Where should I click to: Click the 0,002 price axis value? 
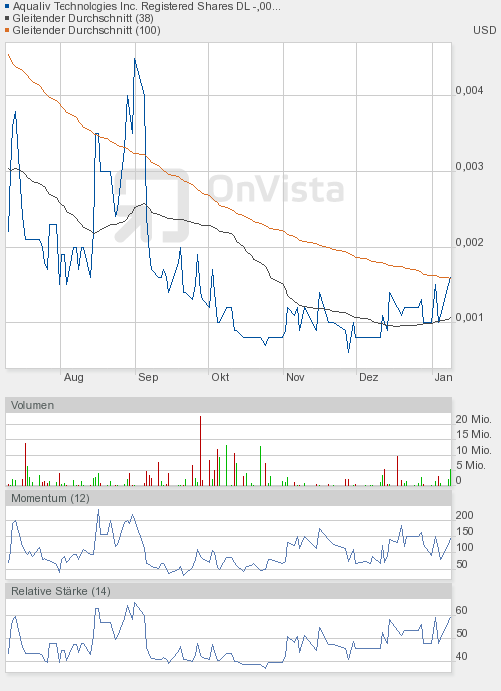click(x=469, y=242)
